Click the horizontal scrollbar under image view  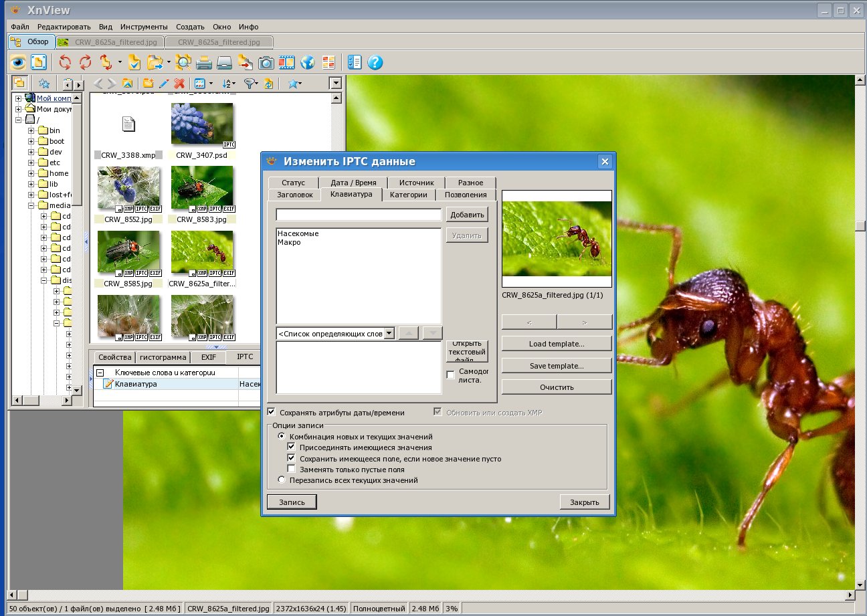[x=428, y=595]
